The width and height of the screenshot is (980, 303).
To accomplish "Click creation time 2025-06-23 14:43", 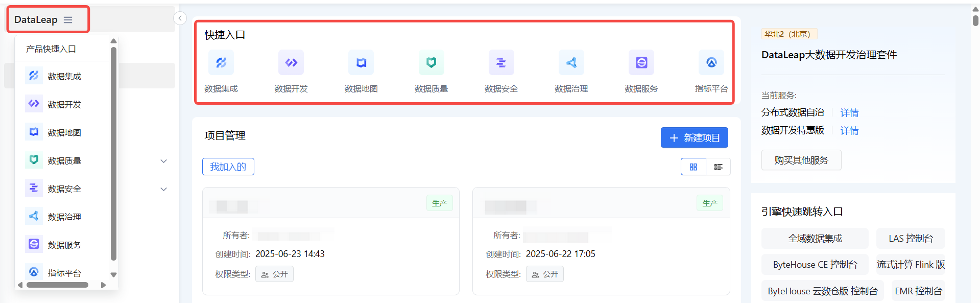I will coord(290,254).
